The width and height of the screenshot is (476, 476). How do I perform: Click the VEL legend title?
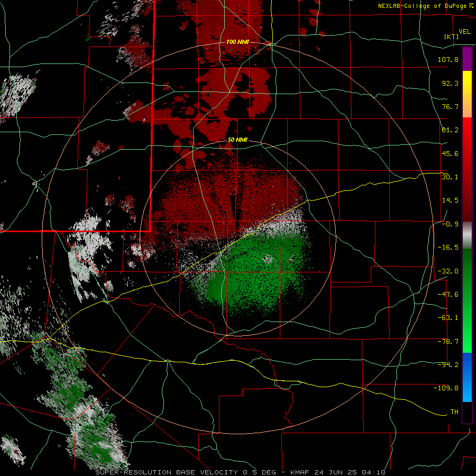tap(464, 32)
